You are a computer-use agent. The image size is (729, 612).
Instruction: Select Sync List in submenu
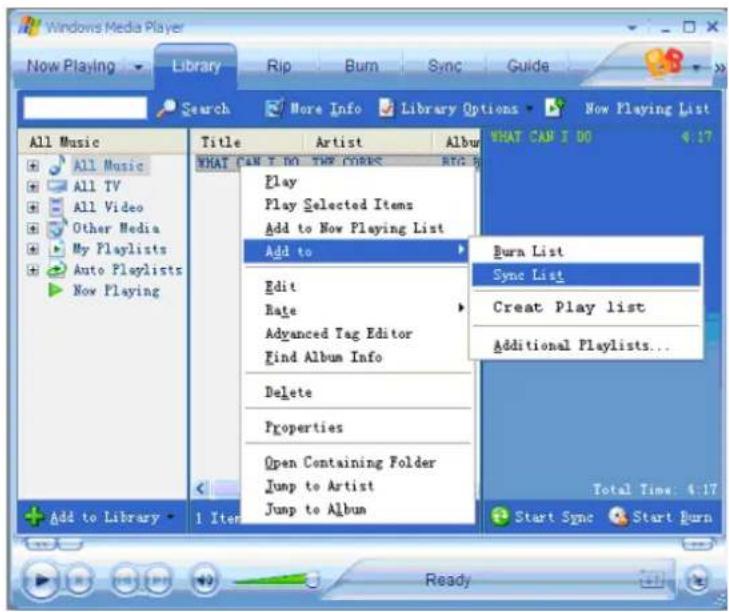click(x=586, y=275)
